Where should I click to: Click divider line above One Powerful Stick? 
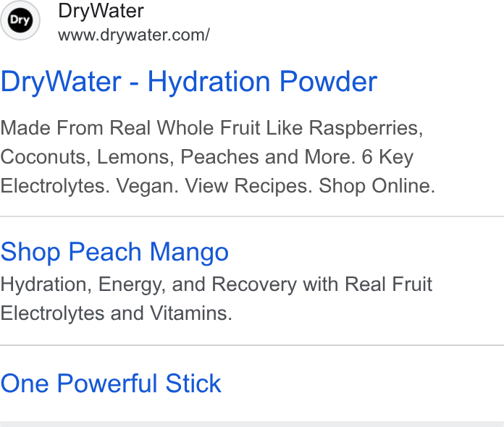(x=252, y=345)
